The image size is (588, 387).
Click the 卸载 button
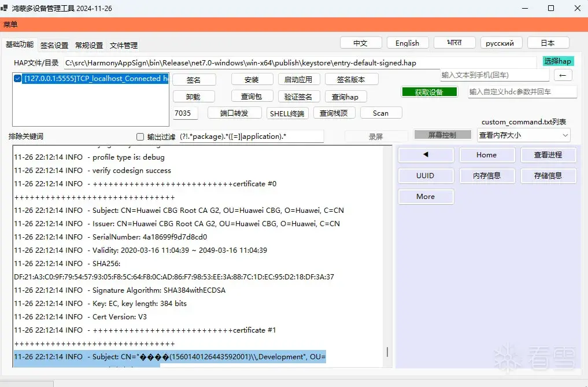pyautogui.click(x=194, y=97)
